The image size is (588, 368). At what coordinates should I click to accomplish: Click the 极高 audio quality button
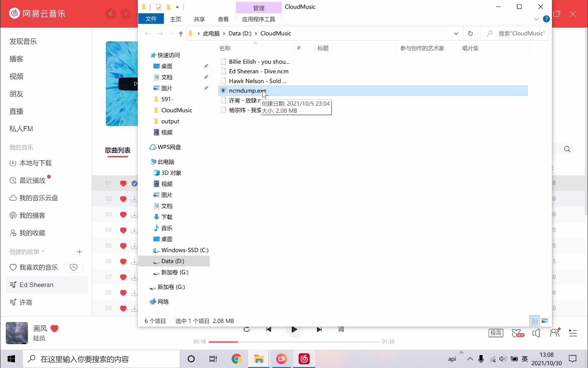coord(496,333)
